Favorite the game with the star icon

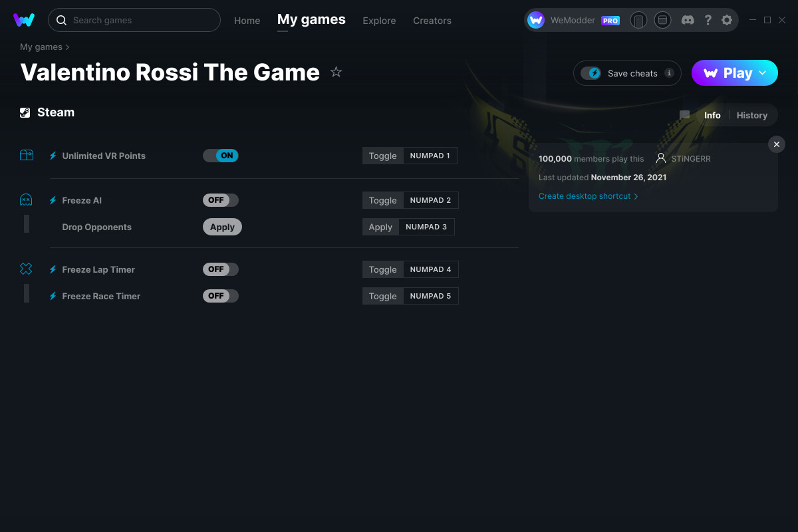point(336,72)
